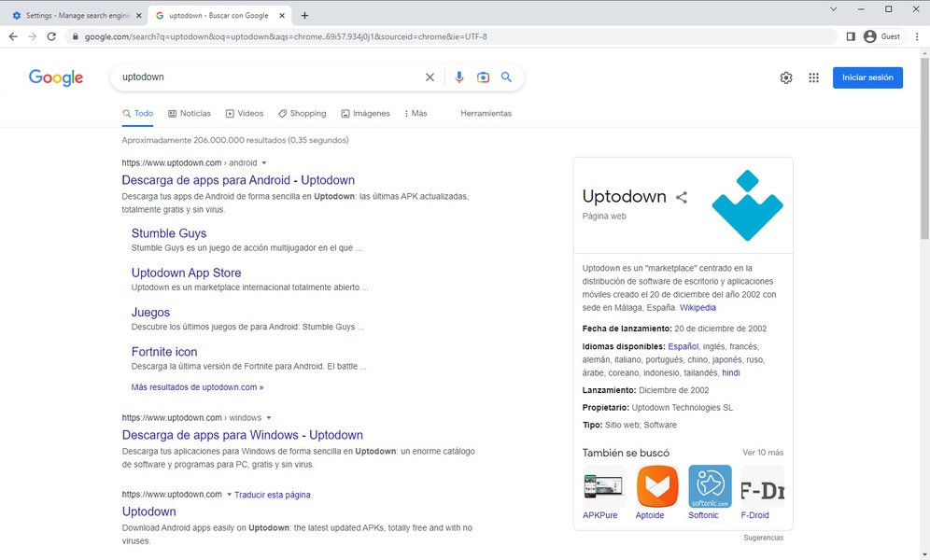Open the Uptodown App Store link

[186, 273]
